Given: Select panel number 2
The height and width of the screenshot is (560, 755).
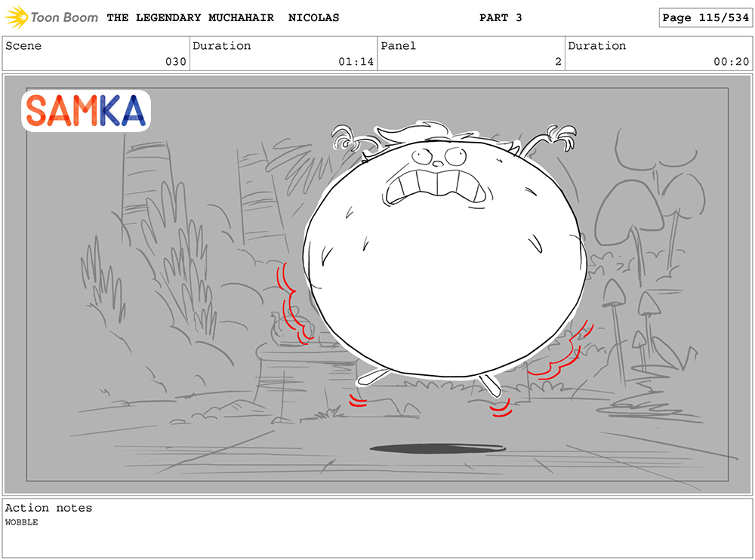Looking at the screenshot, I should tap(558, 62).
